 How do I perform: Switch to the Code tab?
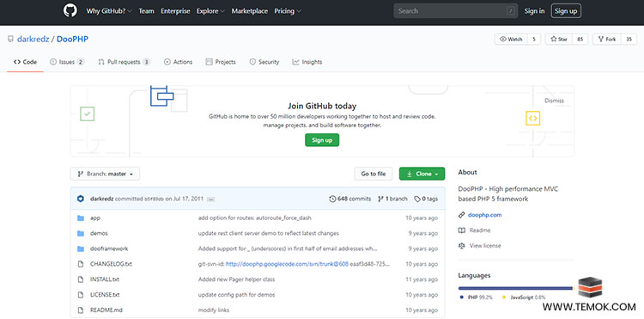click(x=25, y=62)
